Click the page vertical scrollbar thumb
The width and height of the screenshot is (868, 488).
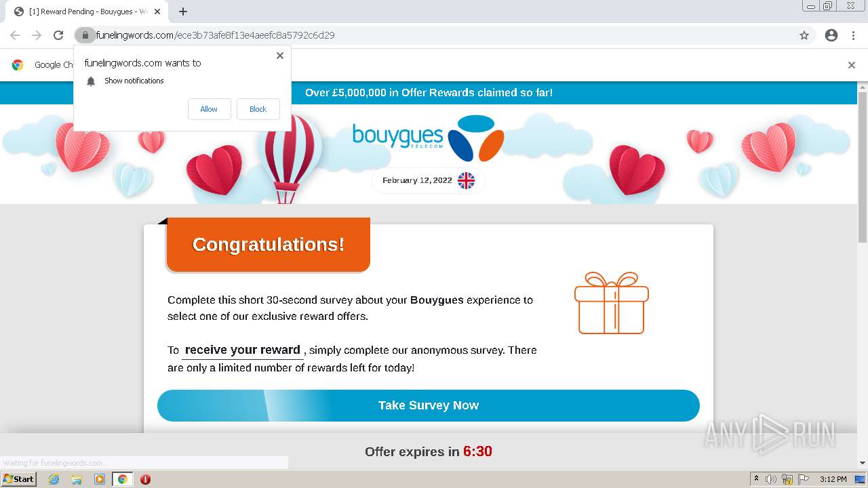tap(863, 166)
